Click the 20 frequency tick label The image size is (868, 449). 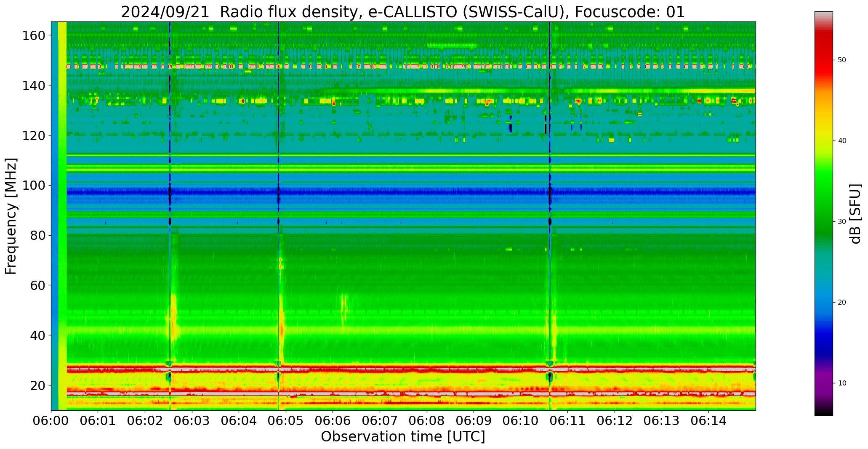pyautogui.click(x=37, y=385)
